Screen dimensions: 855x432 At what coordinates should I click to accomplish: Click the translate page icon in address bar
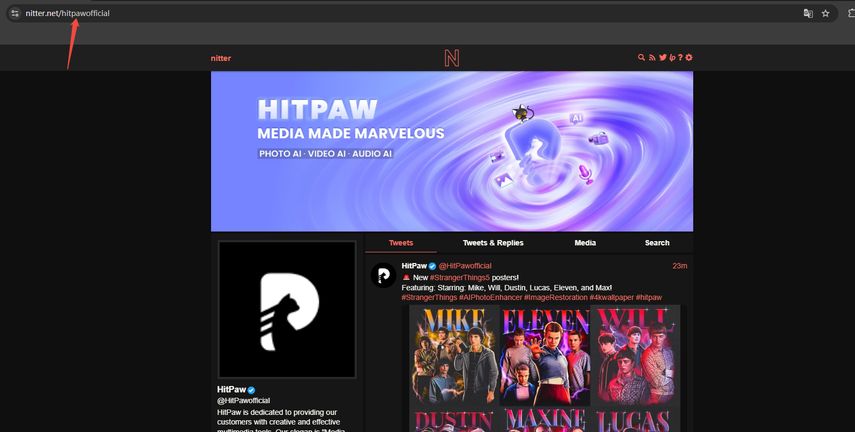(x=808, y=13)
